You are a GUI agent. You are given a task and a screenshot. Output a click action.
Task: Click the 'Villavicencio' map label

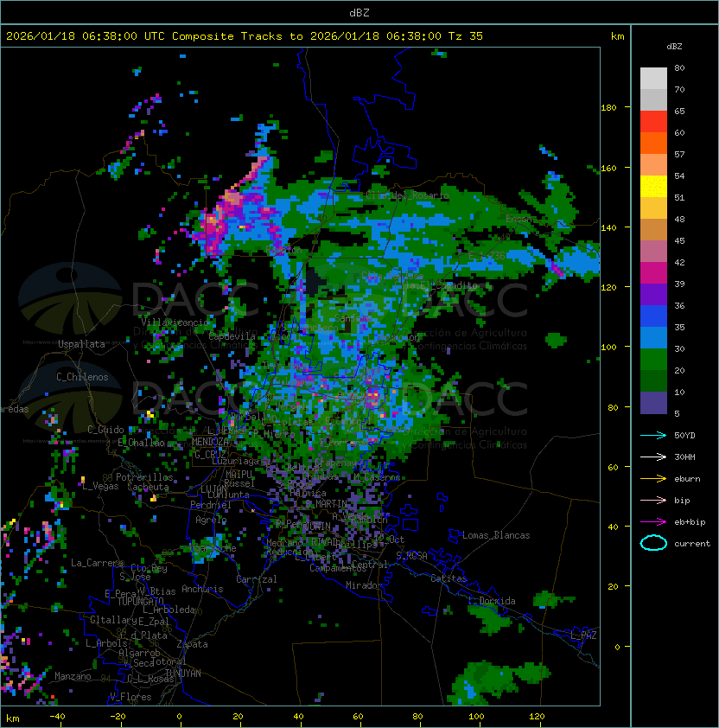(x=175, y=322)
